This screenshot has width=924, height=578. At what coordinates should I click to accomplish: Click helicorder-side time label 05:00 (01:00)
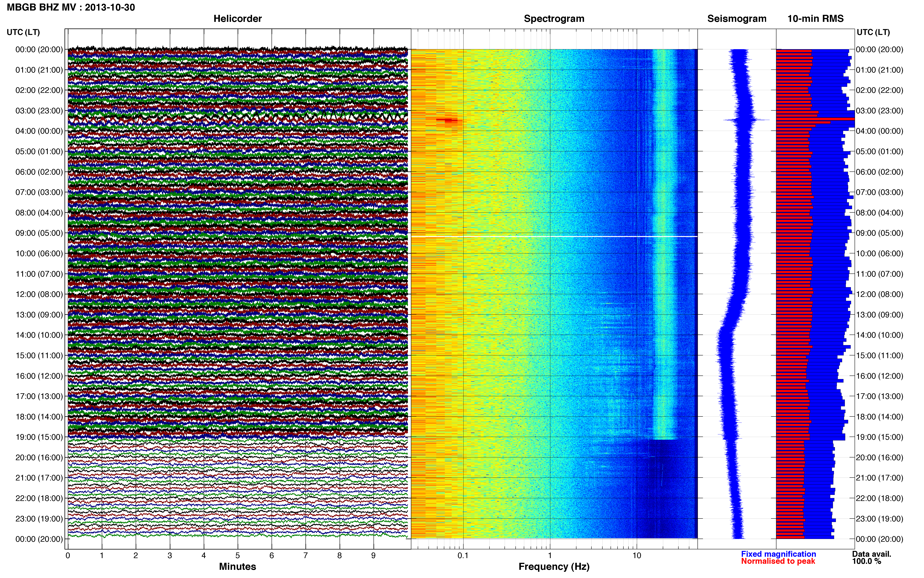(x=39, y=151)
